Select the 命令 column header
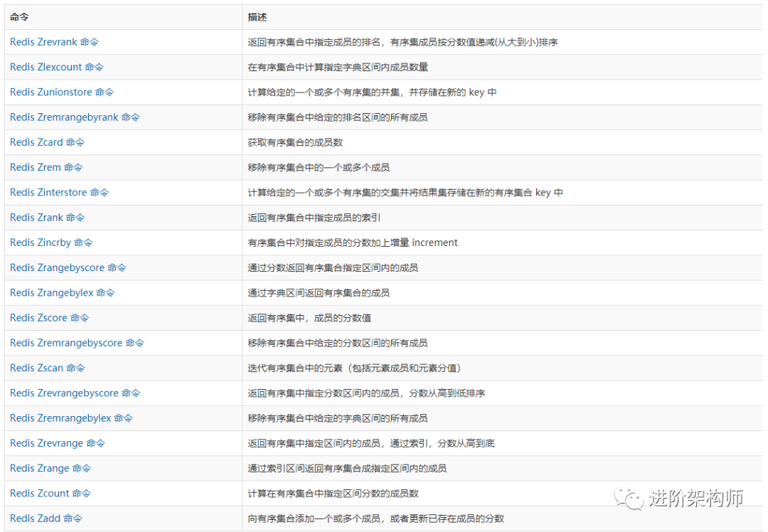768x532 pixels. [19, 17]
